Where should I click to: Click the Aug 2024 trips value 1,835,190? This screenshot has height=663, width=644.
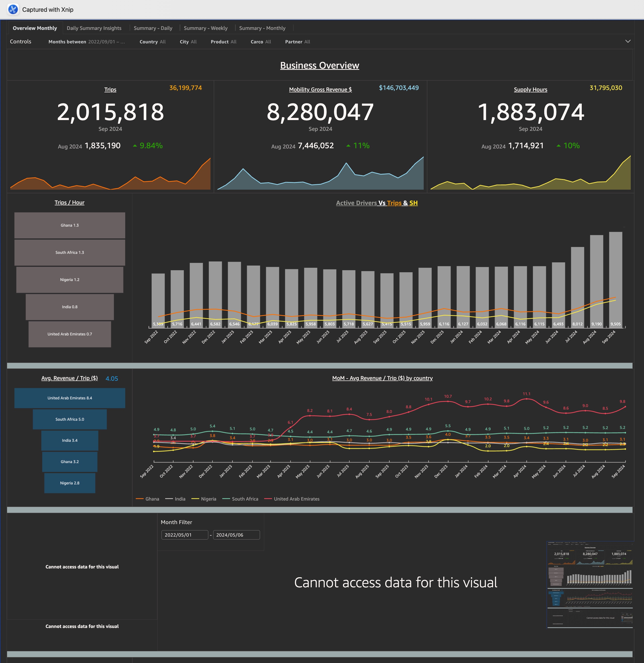[x=102, y=146]
